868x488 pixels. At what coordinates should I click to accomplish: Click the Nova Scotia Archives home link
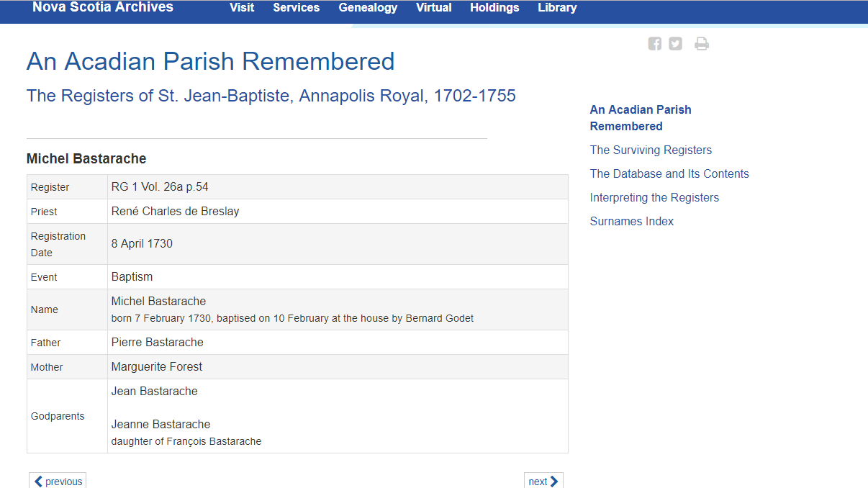click(103, 7)
